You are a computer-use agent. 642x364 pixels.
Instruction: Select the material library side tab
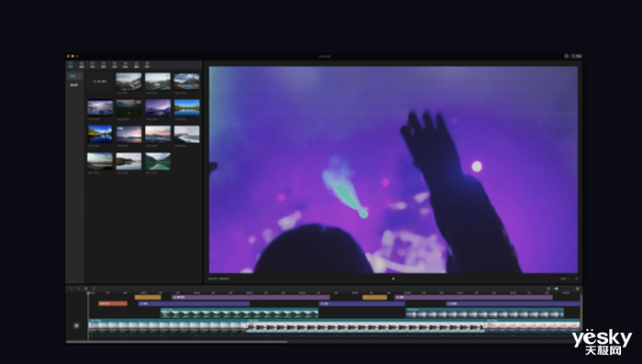click(73, 85)
